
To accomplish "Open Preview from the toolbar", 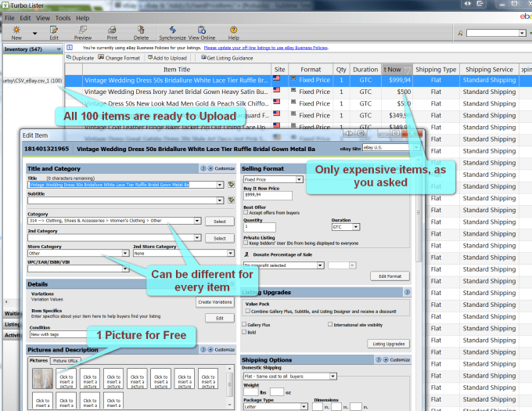I will click(82, 31).
